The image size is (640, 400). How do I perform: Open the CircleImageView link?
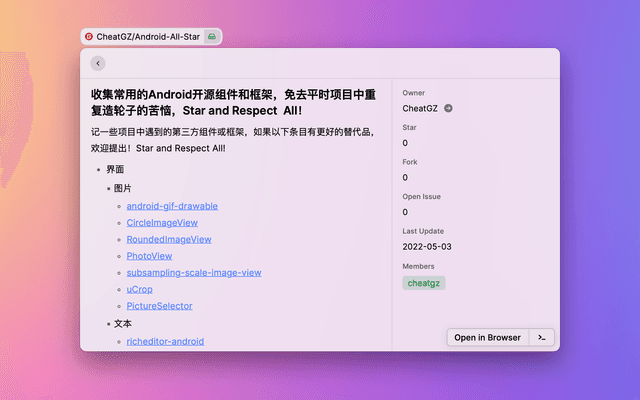point(162,223)
